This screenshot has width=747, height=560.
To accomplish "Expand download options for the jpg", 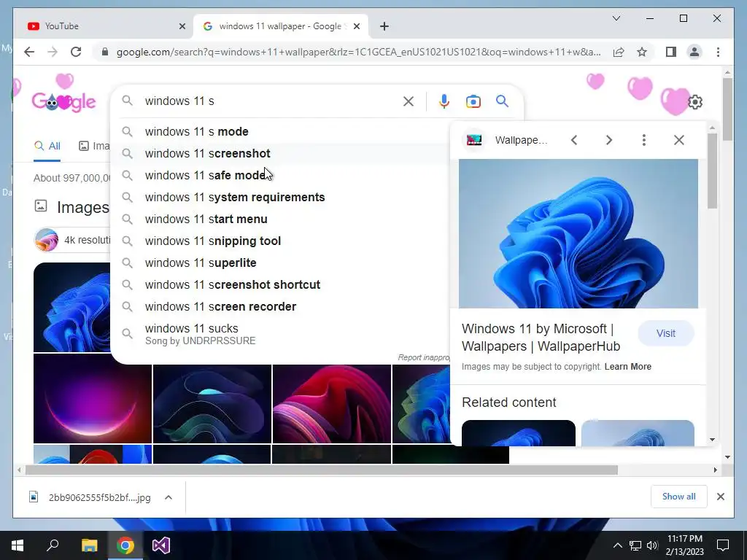I will point(169,497).
